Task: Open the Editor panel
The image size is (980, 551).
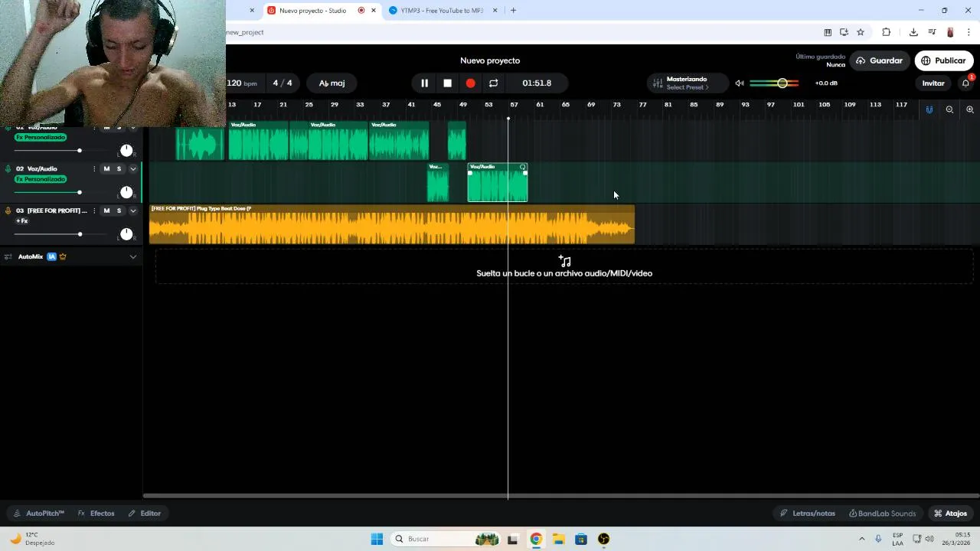Action: (145, 514)
